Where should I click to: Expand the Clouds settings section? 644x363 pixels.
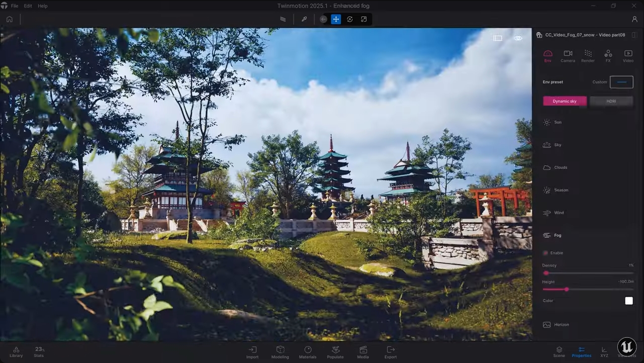pyautogui.click(x=560, y=167)
